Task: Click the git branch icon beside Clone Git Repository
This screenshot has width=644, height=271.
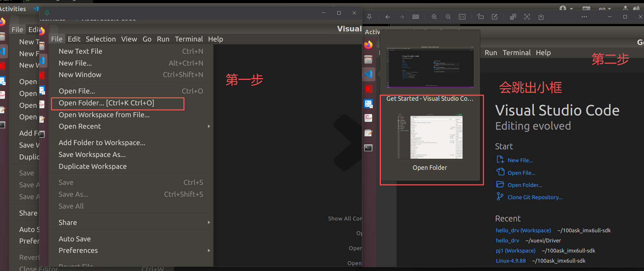Action: coord(500,197)
